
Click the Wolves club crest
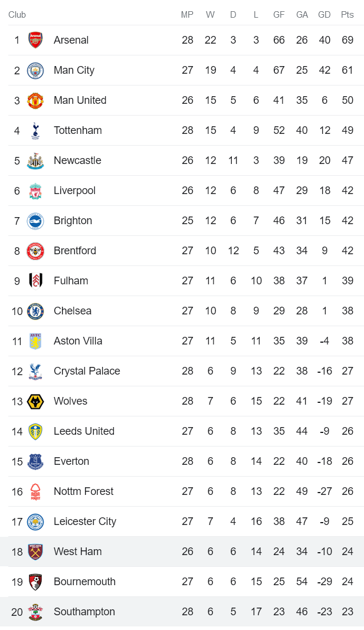pyautogui.click(x=35, y=401)
